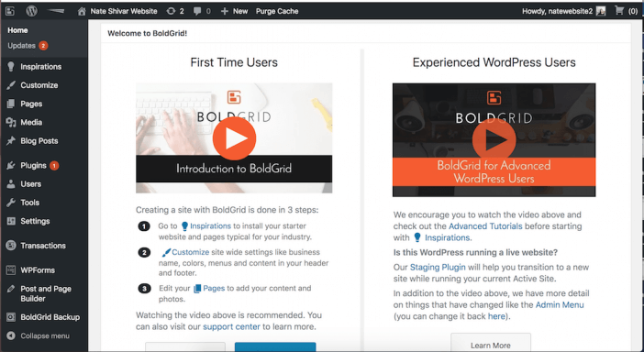Image resolution: width=644 pixels, height=352 pixels.
Task: Click the plus icon next to New
Action: tap(224, 11)
